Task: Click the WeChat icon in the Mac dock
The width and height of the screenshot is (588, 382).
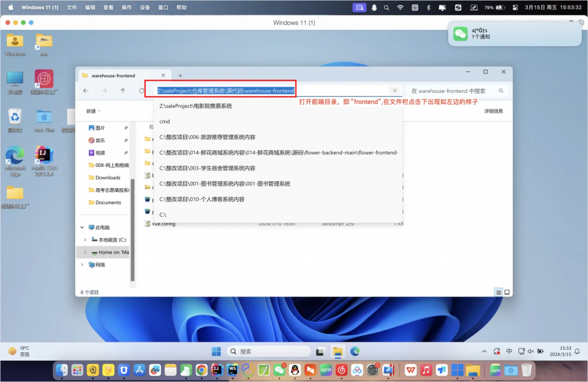Action: pos(281,370)
